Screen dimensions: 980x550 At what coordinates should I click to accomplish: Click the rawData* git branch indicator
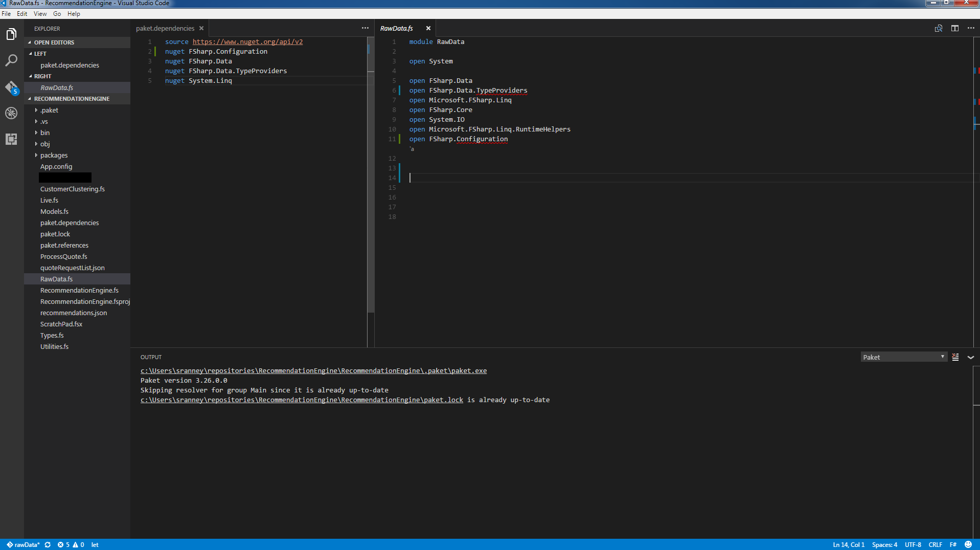point(23,545)
